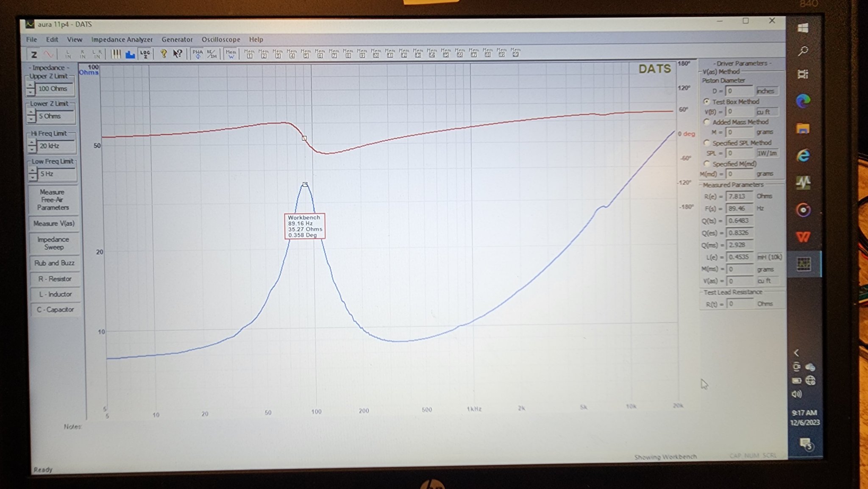Open the taskbar search magnifier
Screen dimensions: 868x489
pyautogui.click(x=803, y=51)
